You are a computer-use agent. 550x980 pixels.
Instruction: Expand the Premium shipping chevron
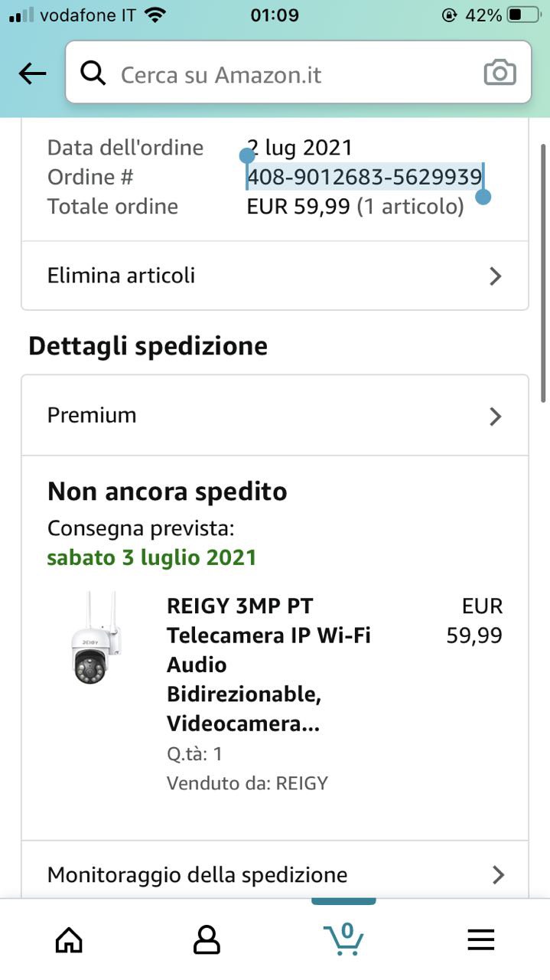496,416
